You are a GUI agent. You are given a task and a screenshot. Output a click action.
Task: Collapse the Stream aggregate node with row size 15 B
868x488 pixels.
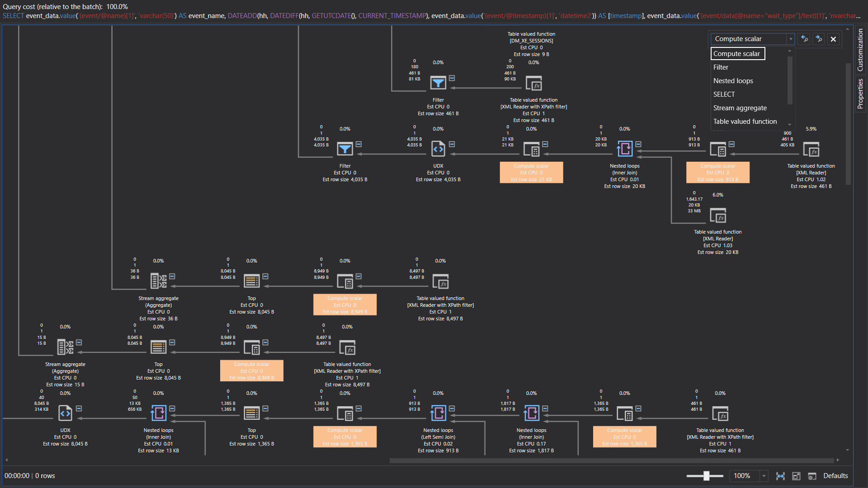pos(79,343)
